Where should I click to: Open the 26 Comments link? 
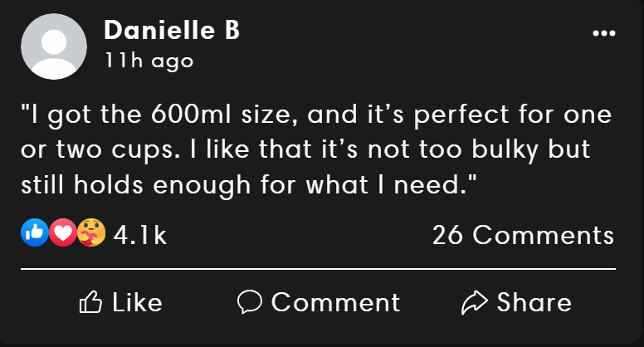coord(523,236)
